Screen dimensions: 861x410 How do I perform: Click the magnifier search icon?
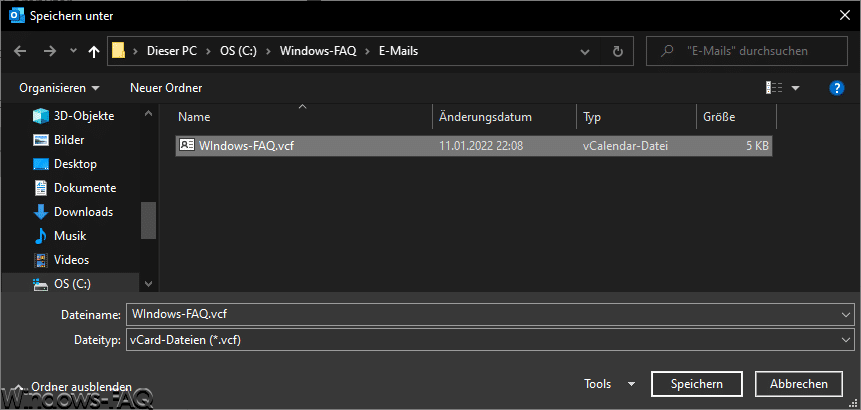(x=667, y=51)
